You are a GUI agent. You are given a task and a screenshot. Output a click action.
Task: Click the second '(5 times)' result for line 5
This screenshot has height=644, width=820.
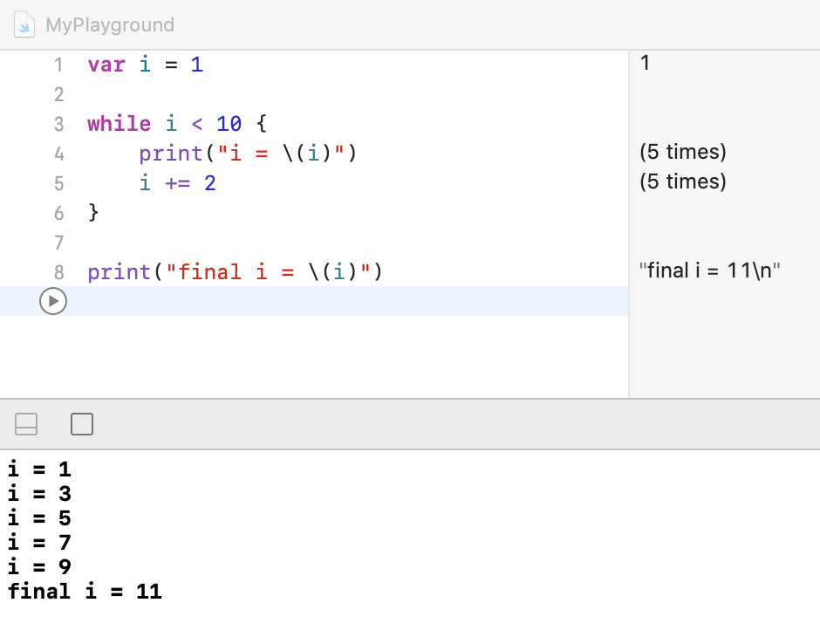(x=683, y=182)
